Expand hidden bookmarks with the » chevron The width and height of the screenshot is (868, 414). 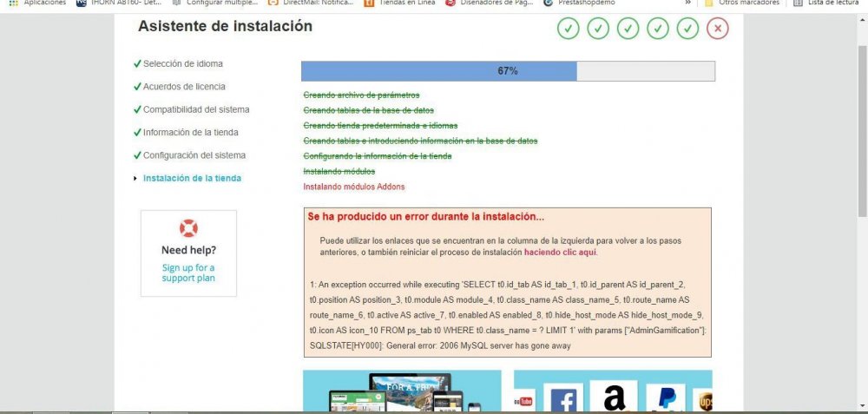[688, 3]
